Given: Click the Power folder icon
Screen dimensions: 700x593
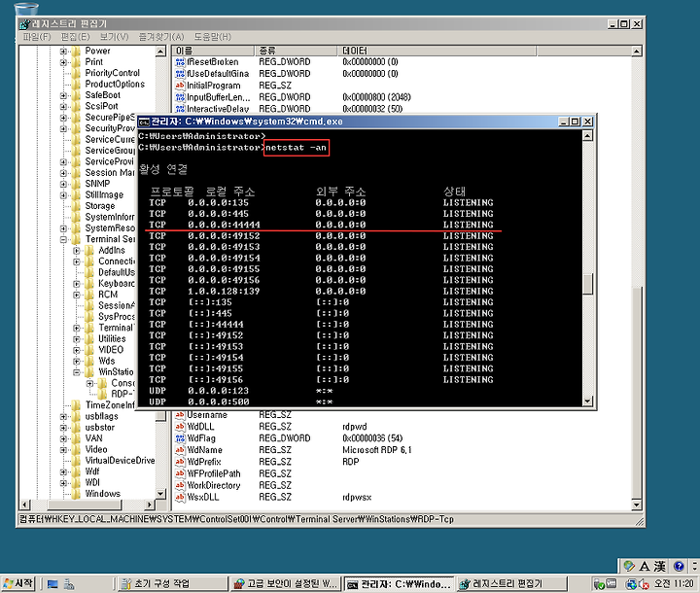Looking at the screenshot, I should tap(76, 51).
